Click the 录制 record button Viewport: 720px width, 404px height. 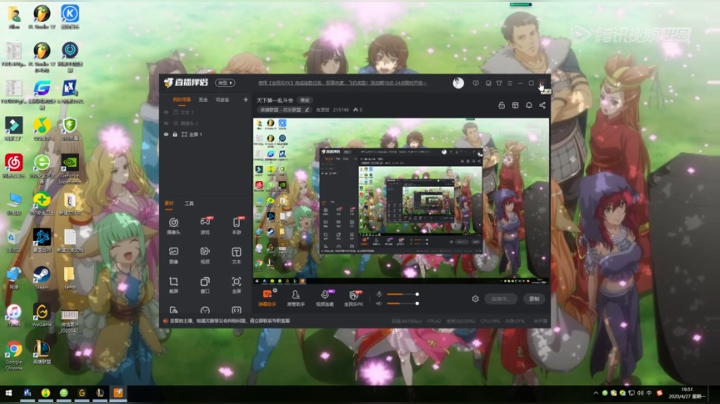[534, 299]
